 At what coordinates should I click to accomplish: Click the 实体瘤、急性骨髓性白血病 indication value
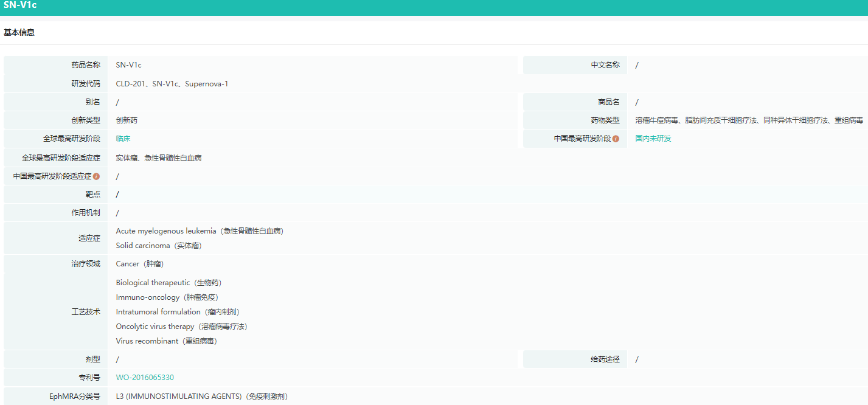(x=159, y=158)
